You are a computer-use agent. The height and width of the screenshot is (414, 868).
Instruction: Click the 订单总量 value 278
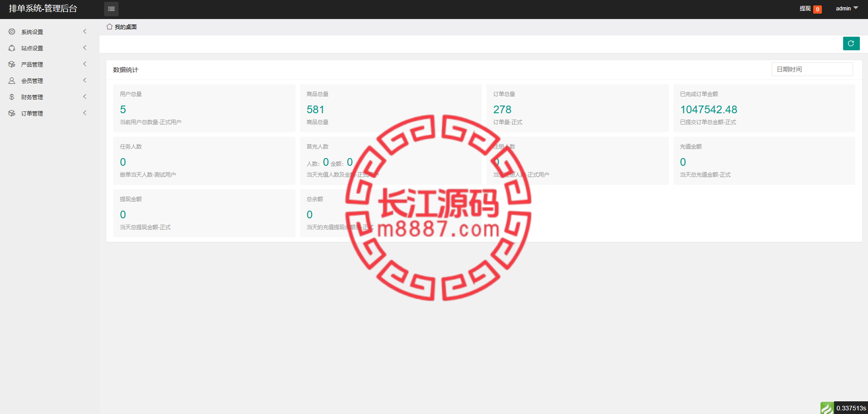502,110
